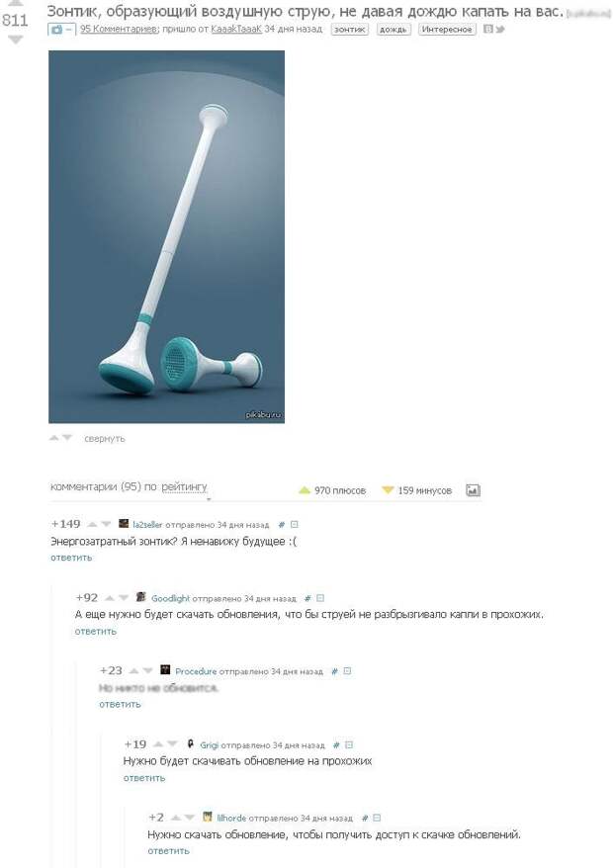Downvote the post below the 811 score
Viewport: 613px width, 868px height.
(16, 40)
